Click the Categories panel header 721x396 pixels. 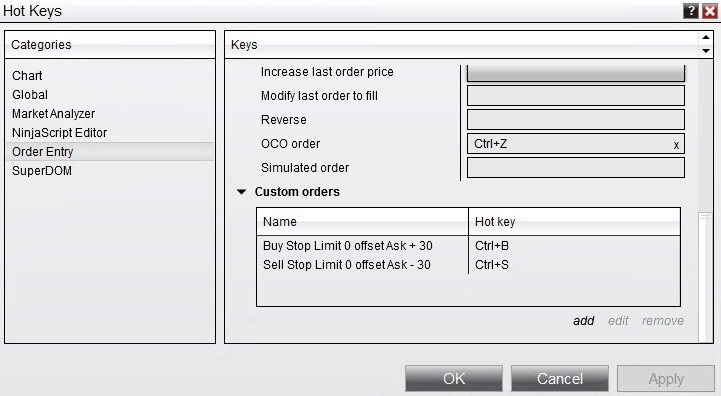coord(110,45)
